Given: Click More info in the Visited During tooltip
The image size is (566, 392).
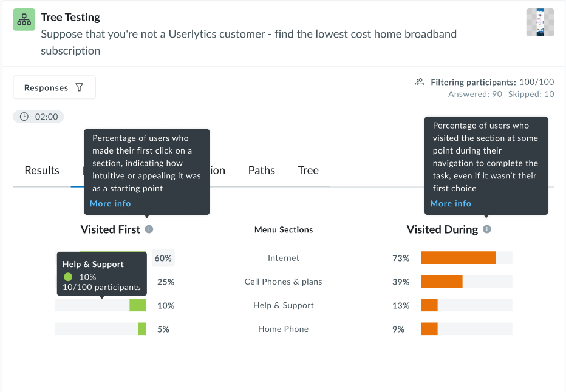Looking at the screenshot, I should coord(450,203).
